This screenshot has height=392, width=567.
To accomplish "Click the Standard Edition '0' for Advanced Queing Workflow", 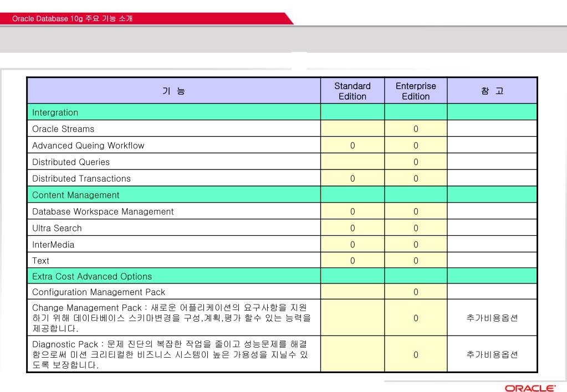I will click(x=353, y=146).
